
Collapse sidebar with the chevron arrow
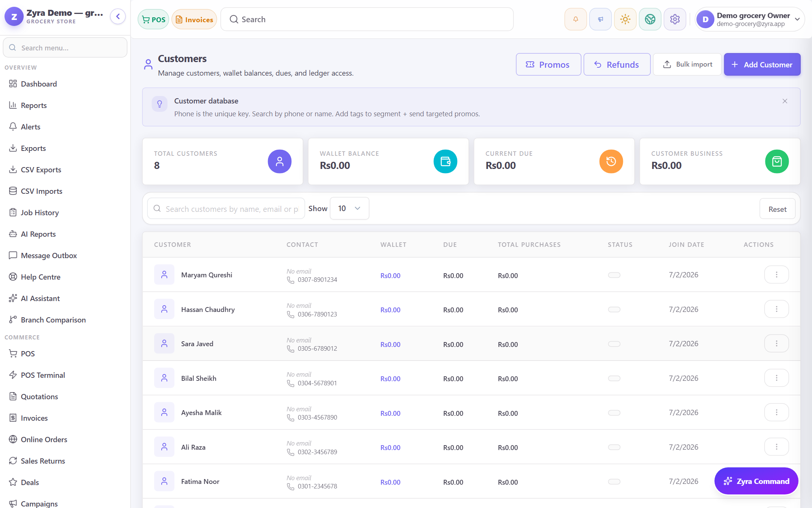(118, 17)
